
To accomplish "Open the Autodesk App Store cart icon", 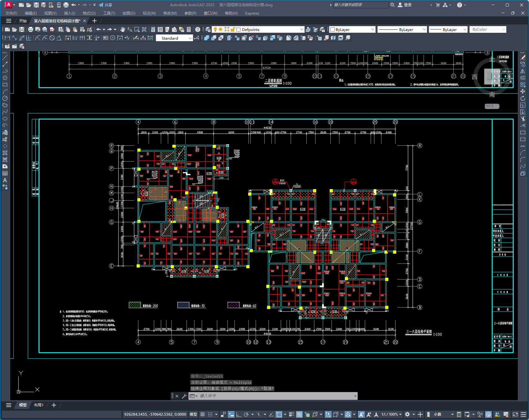I will point(438,5).
